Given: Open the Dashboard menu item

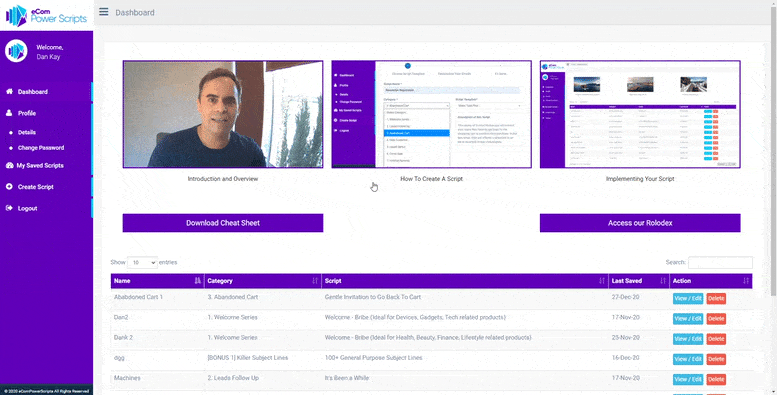Looking at the screenshot, I should [x=33, y=92].
